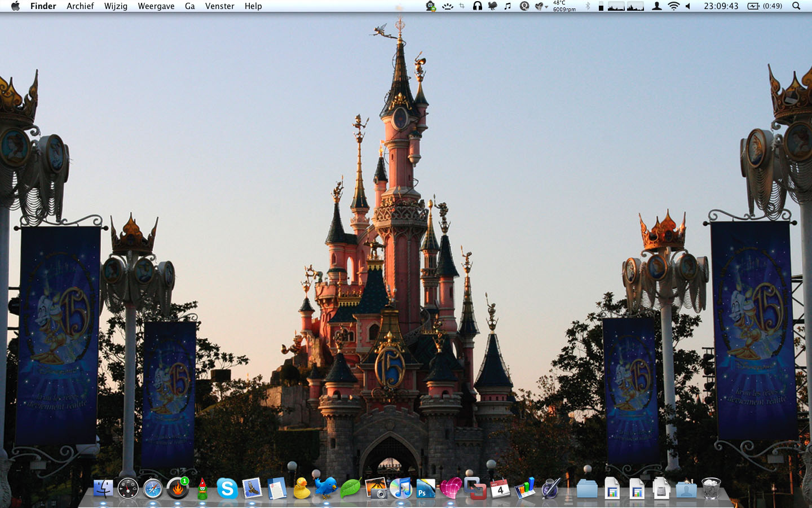This screenshot has width=812, height=508.
Task: Open iCal calendar showing 4
Action: coord(500,489)
